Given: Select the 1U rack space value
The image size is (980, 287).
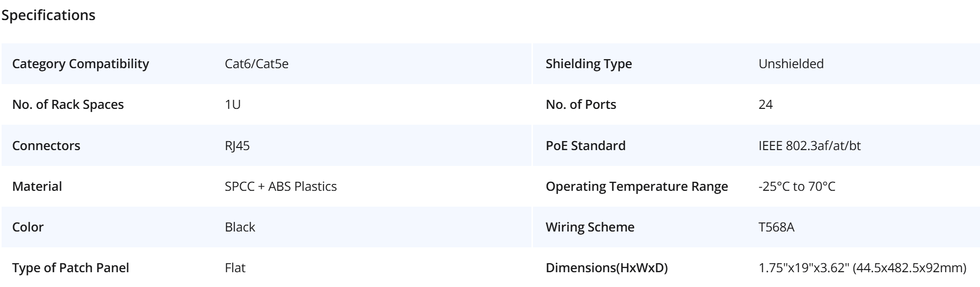Looking at the screenshot, I should pos(233,105).
